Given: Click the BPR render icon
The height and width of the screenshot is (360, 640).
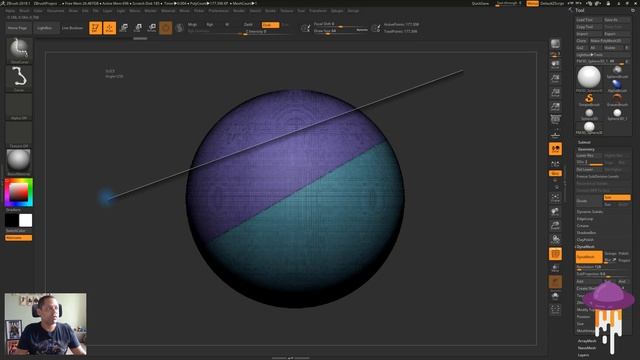Looking at the screenshot, I should click(x=555, y=44).
